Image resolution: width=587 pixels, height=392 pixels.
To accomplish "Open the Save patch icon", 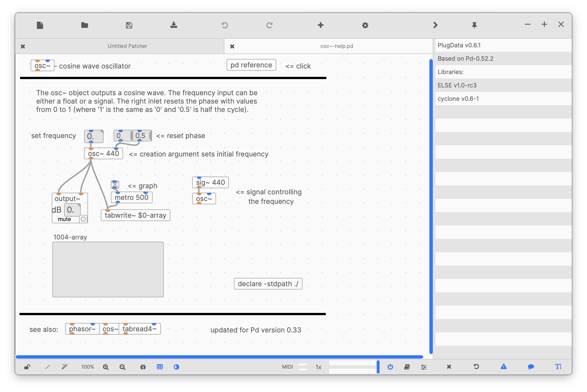I will click(129, 25).
